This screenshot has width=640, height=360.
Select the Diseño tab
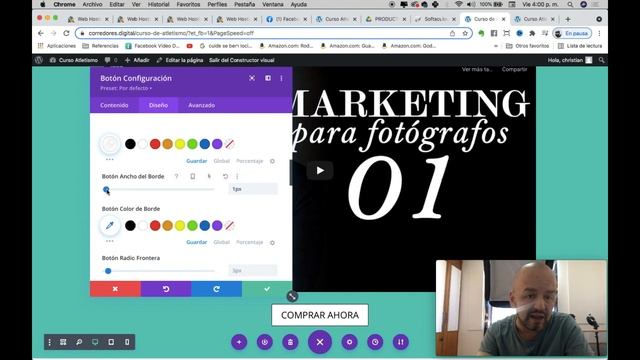(158, 105)
